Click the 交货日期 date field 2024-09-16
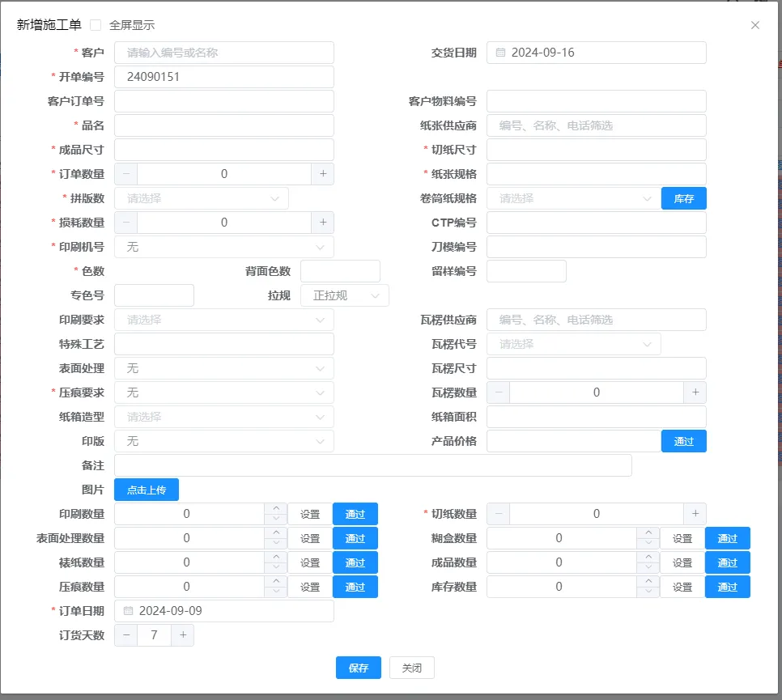This screenshot has width=782, height=700. coord(597,53)
